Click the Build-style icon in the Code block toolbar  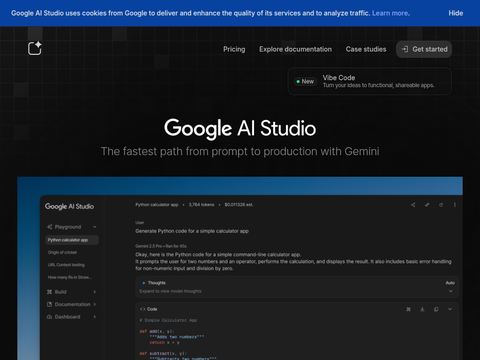point(408,309)
